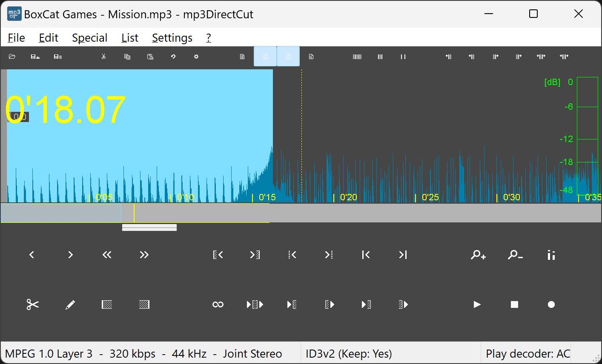Open the File menu
602x364 pixels.
(x=16, y=38)
